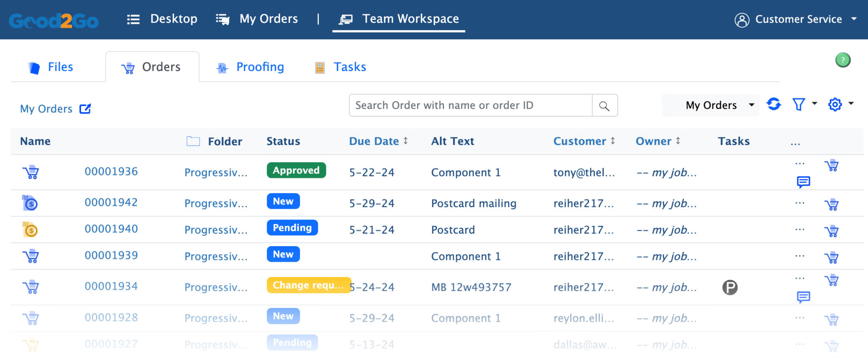Click cart icon at right of order 00001942
Viewport: 868px width, 358px height.
click(x=832, y=205)
